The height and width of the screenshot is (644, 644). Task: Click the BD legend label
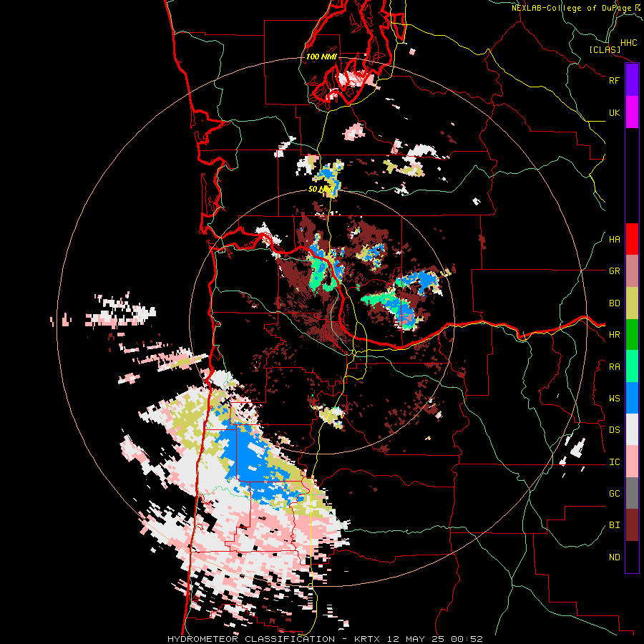[x=614, y=303]
